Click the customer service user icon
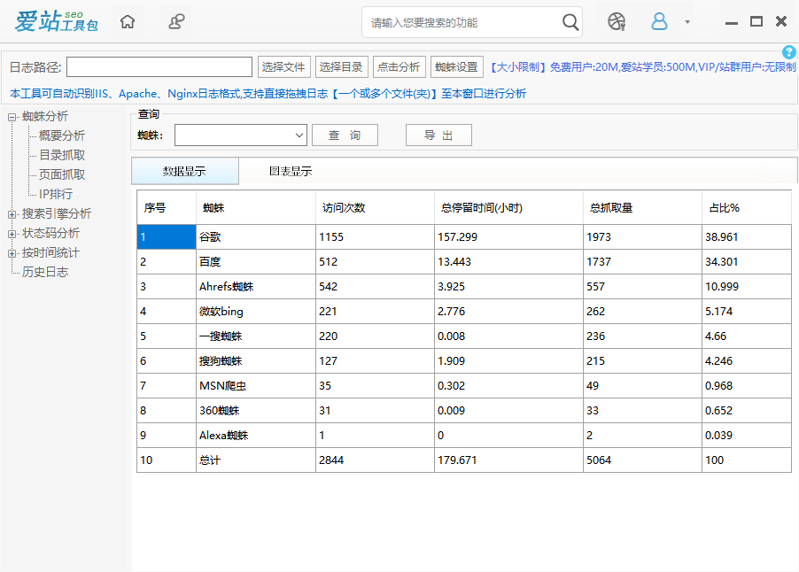 point(176,22)
